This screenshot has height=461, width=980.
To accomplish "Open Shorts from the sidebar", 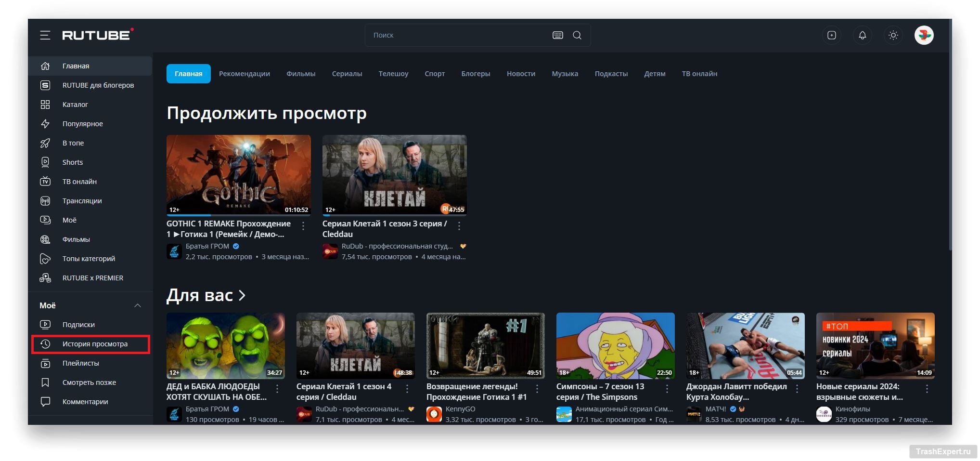I will [72, 162].
